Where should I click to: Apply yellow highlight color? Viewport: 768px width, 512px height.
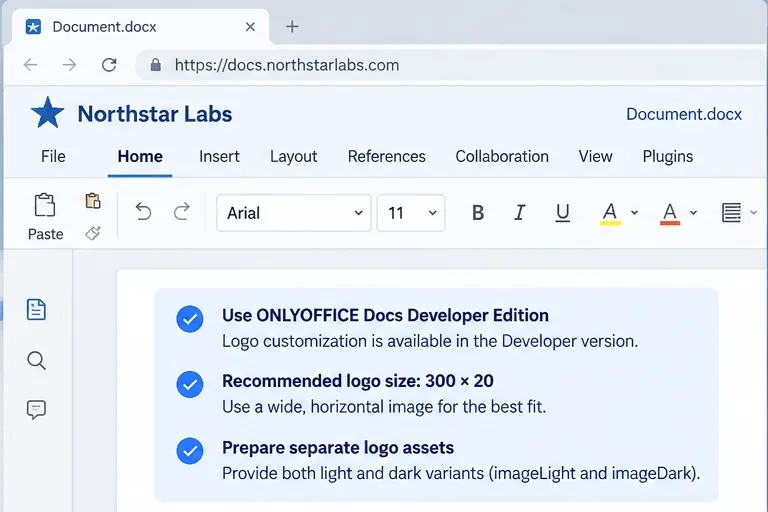pyautogui.click(x=610, y=214)
